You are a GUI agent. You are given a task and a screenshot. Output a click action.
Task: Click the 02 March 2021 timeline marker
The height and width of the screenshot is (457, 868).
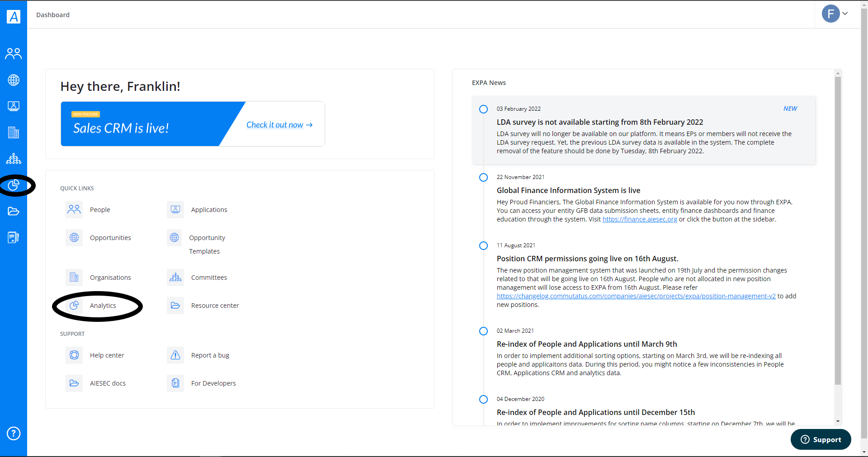(483, 331)
